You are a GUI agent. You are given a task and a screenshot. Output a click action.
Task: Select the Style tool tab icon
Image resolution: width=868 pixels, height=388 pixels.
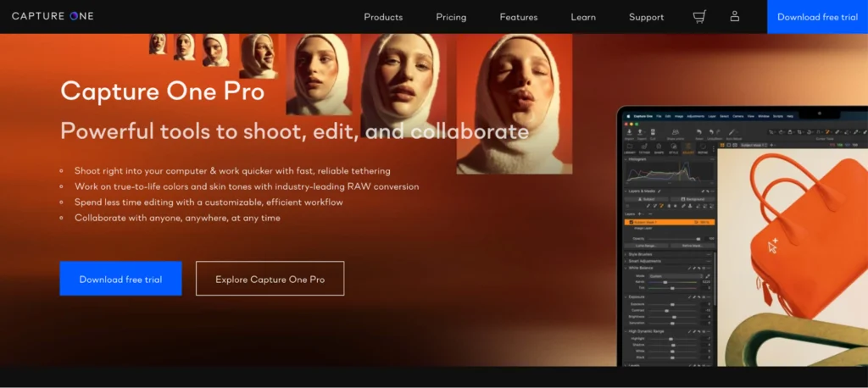pyautogui.click(x=674, y=147)
